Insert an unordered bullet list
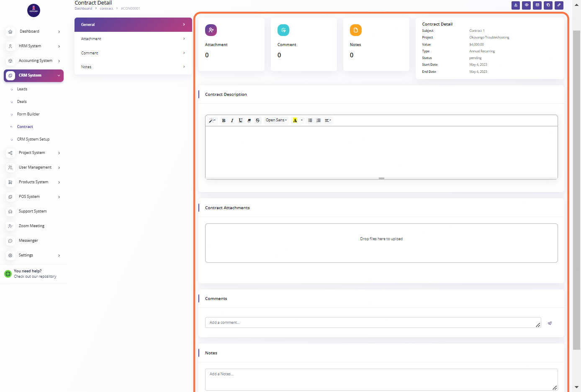581x392 pixels. pos(310,120)
